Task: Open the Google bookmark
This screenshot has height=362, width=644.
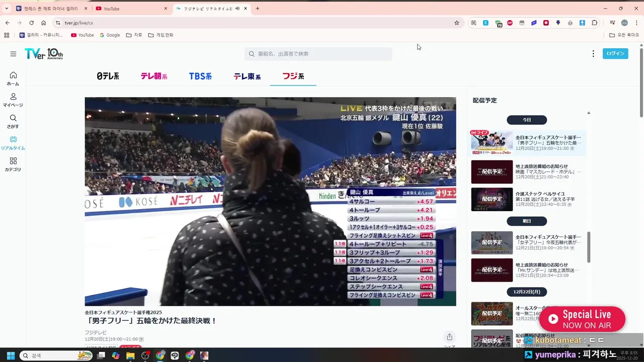Action: click(x=110, y=35)
